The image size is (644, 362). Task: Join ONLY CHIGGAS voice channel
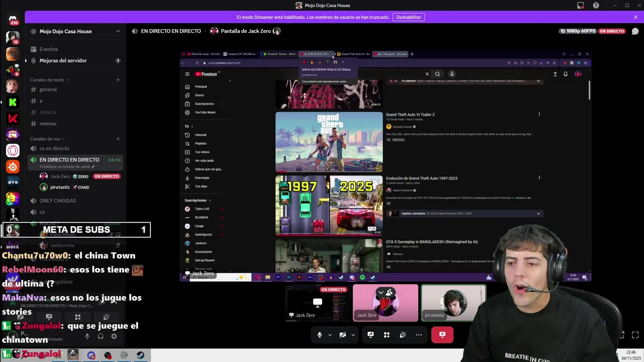point(75,201)
